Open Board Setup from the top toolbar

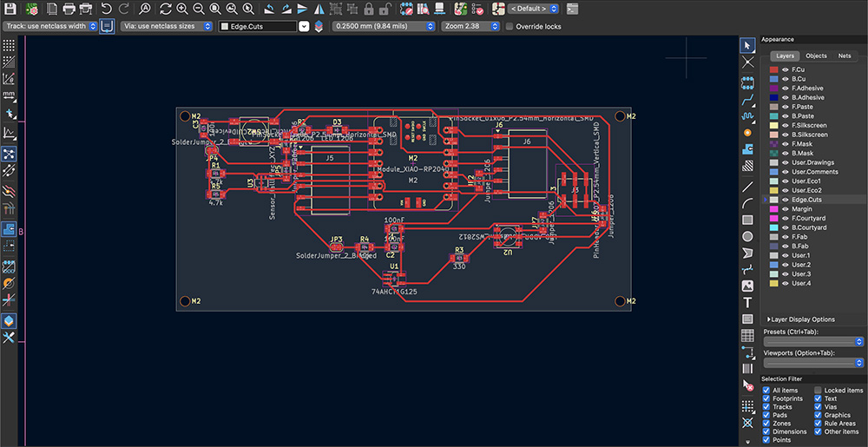(32, 9)
